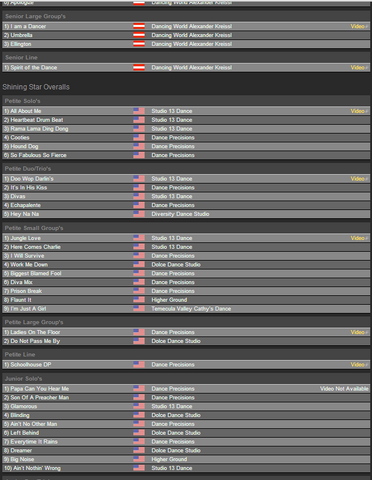
Task: Open Video link for Schoolhouse DP
Action: (x=359, y=365)
